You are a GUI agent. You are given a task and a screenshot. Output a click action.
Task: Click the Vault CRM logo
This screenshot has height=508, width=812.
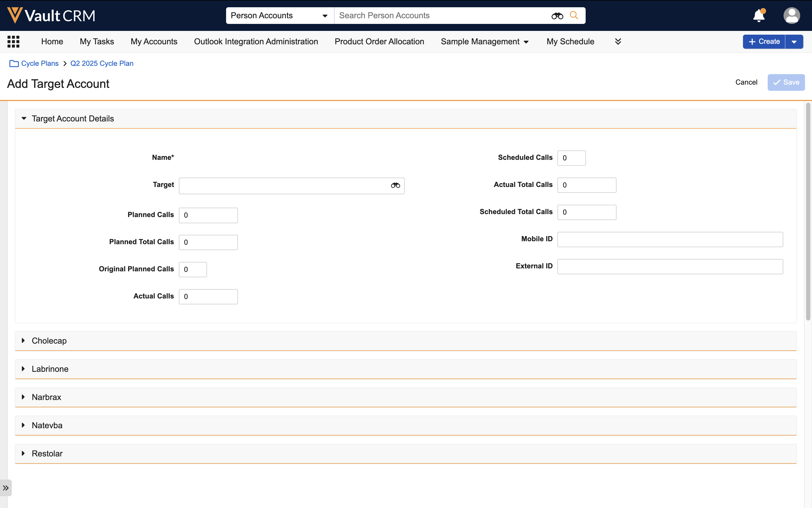(51, 16)
